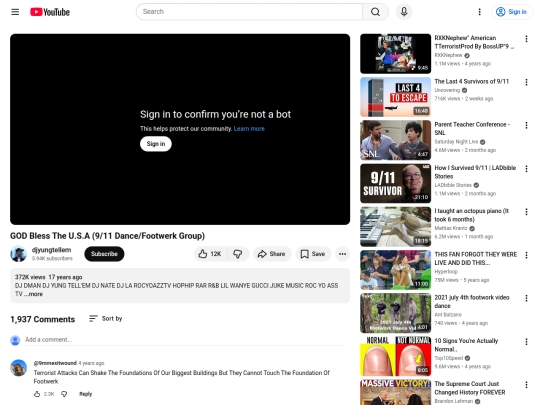Viewport: 540px width, 405px height.
Task: Open THIS FAN FORGOT video thumbnail
Action: 395,270
